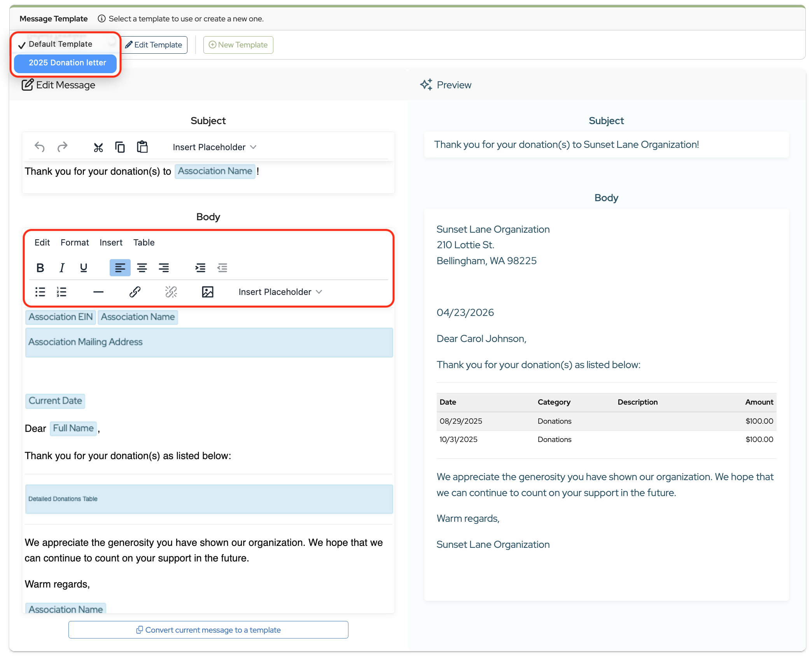Screen dimensions: 812x656
Task: Undo the last subject edit
Action: click(x=39, y=147)
